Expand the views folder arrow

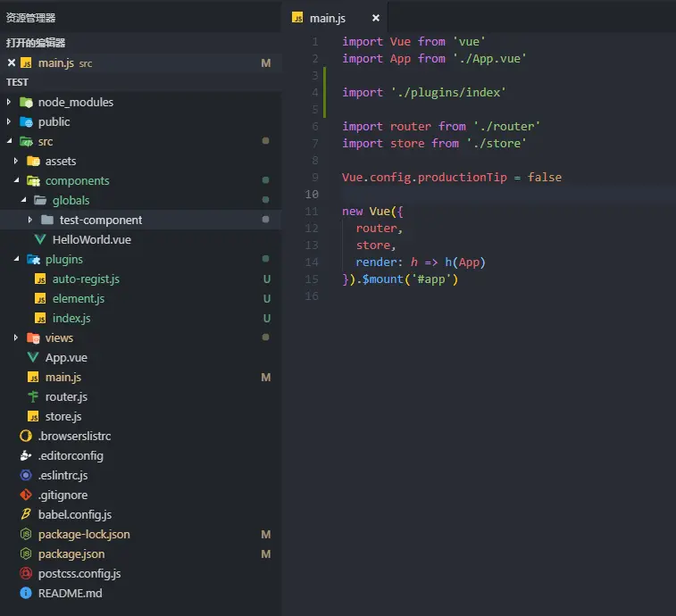17,337
